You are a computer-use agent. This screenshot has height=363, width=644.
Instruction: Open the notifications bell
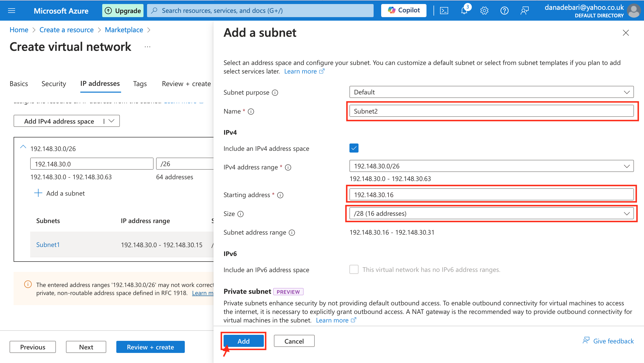coord(464,11)
